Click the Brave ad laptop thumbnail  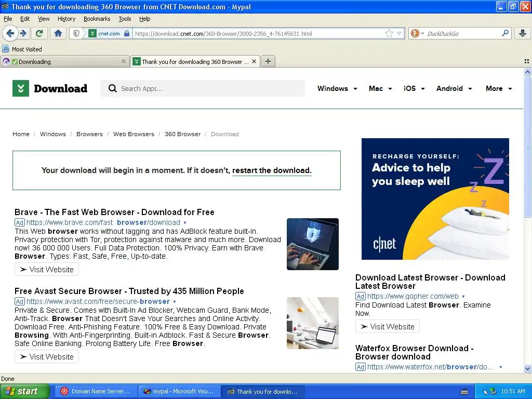pyautogui.click(x=312, y=244)
